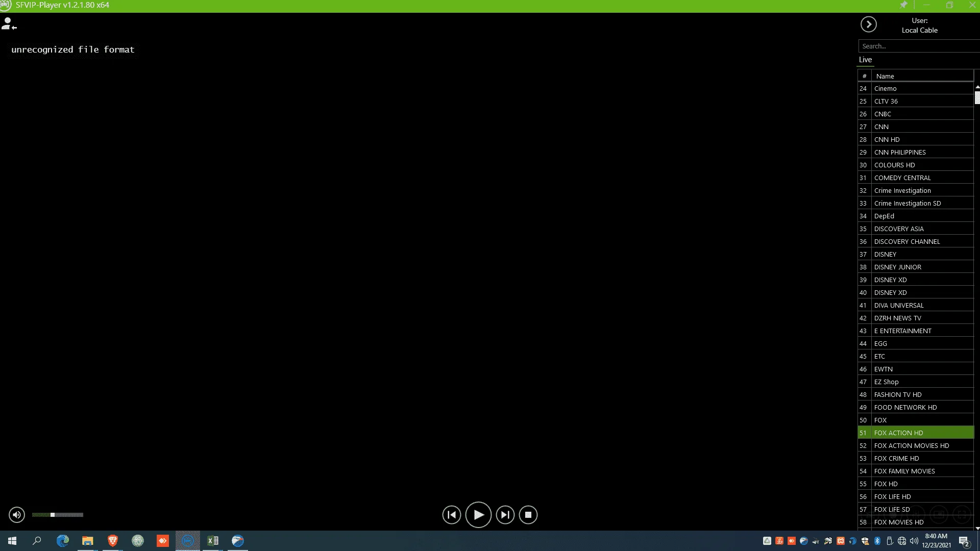The image size is (980, 551).
Task: Select channel CNN PHILIPPINES
Action: pos(916,152)
